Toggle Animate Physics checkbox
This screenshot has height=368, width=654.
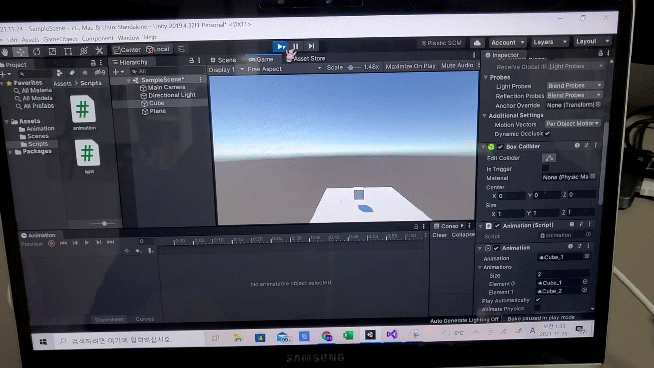[x=538, y=308]
